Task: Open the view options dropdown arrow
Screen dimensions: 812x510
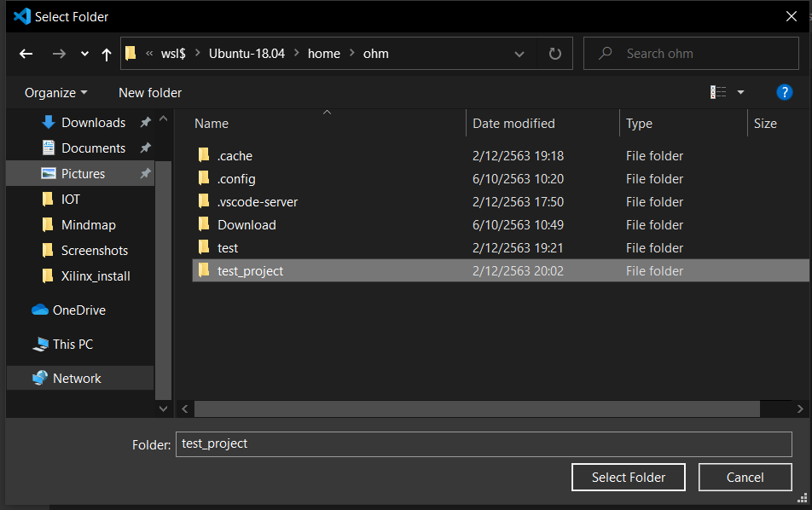Action: (740, 92)
